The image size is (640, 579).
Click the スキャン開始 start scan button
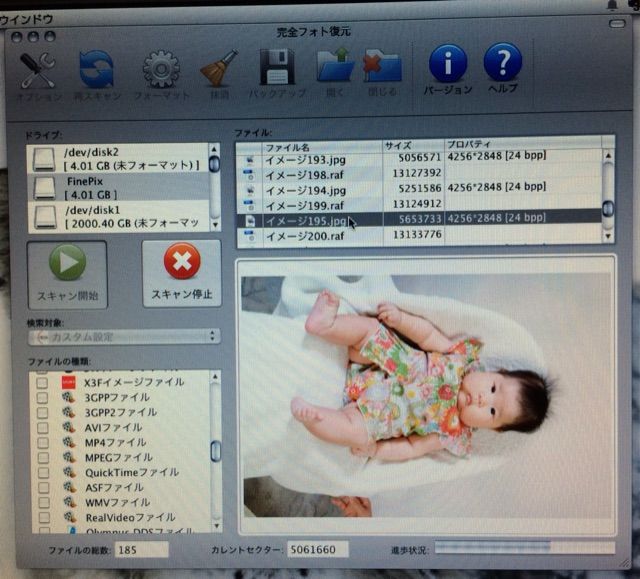[67, 275]
